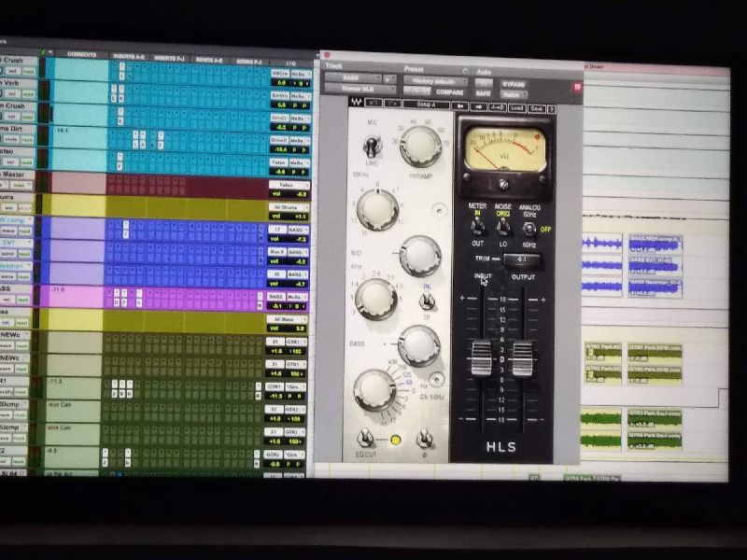The image size is (747, 560).
Task: Toggle the ANALOG 50Hz/60Hz switch
Action: click(x=528, y=229)
